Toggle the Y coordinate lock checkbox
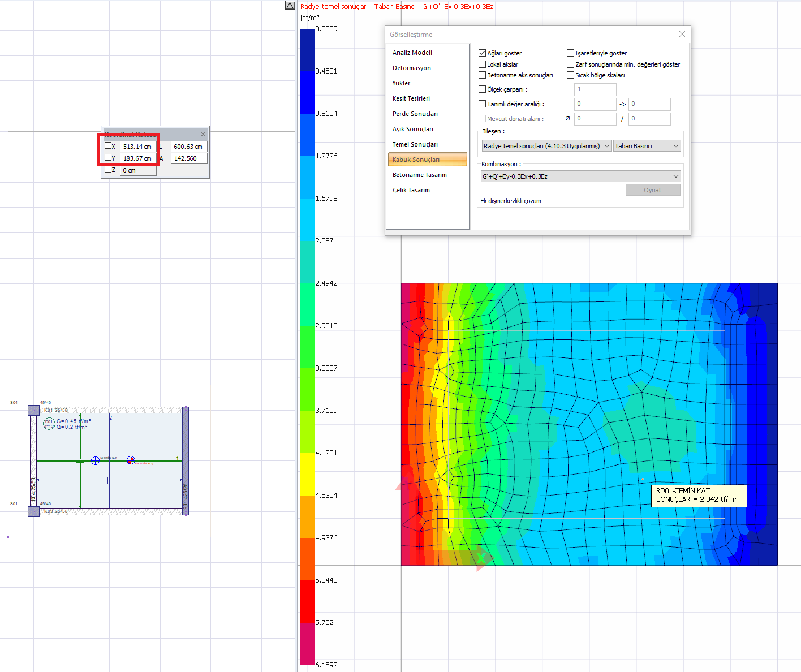The width and height of the screenshot is (801, 672). point(108,157)
